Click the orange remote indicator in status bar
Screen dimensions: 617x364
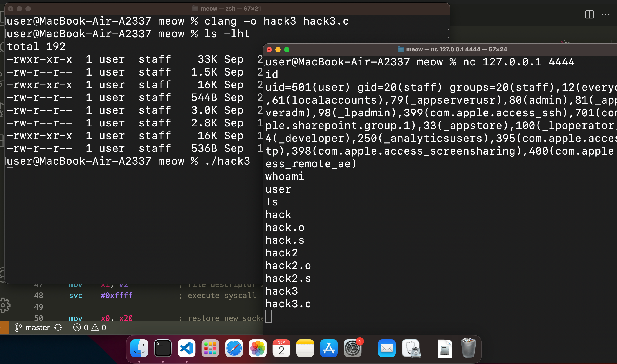4,328
